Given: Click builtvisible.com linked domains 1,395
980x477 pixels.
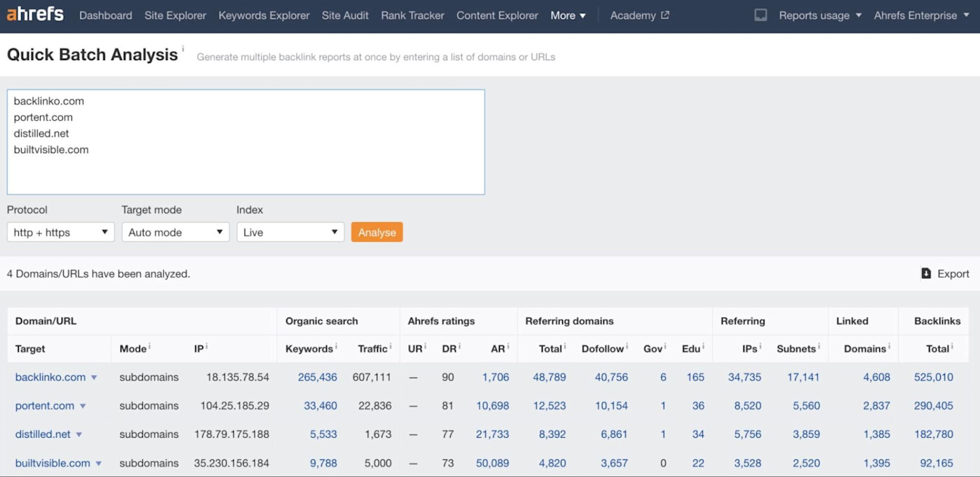Looking at the screenshot, I should 876,463.
